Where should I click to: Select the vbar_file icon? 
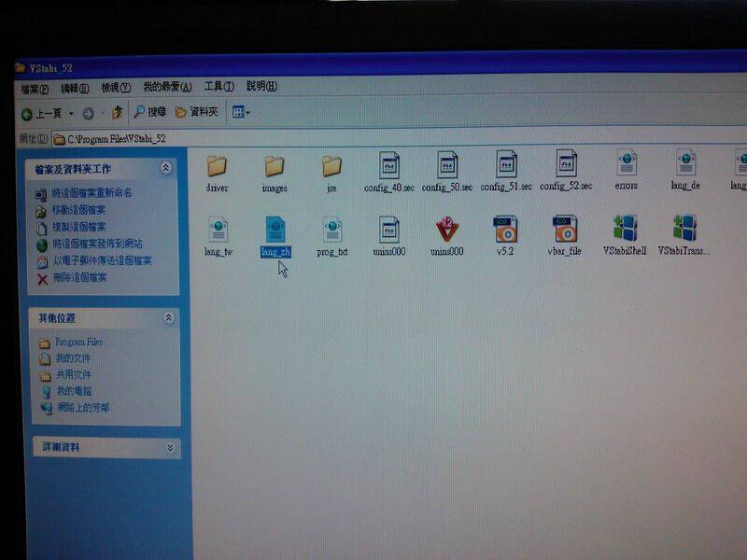click(x=564, y=230)
